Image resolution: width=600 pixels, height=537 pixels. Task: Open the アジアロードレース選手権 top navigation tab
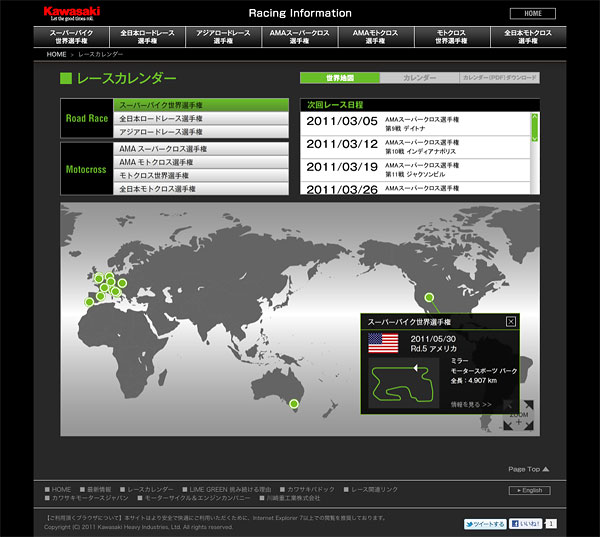(x=223, y=37)
